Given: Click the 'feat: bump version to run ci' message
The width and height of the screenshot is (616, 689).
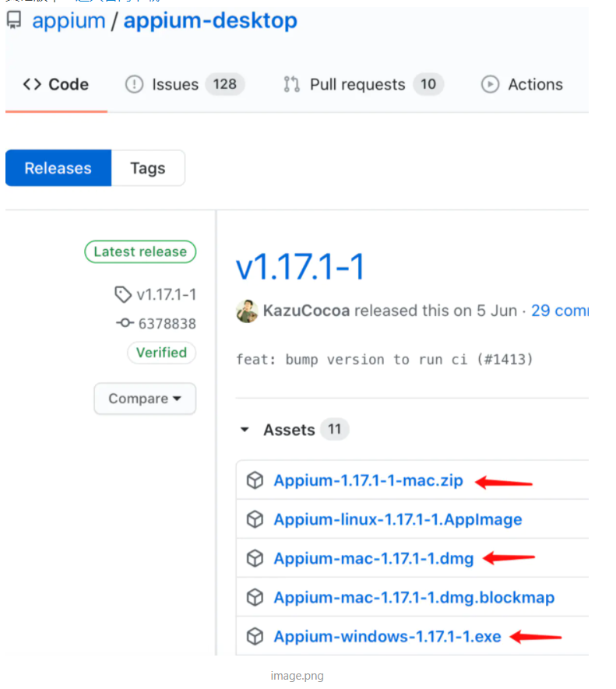Looking at the screenshot, I should click(385, 360).
